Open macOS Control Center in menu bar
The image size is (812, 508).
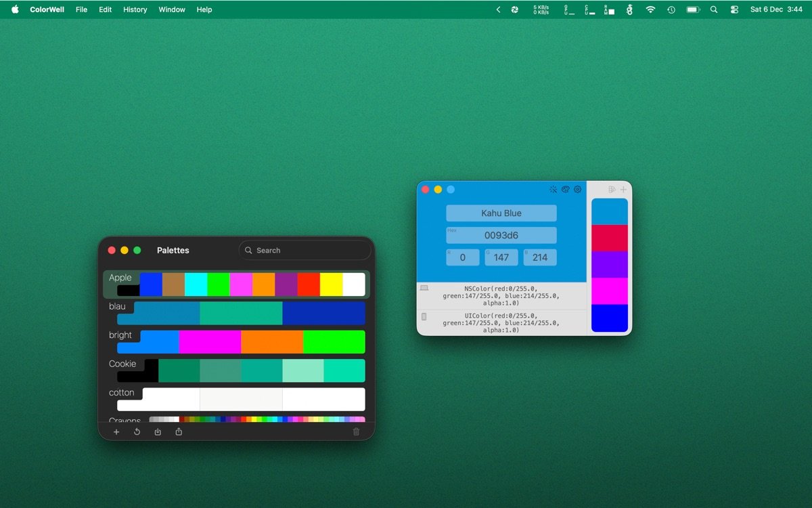click(734, 9)
